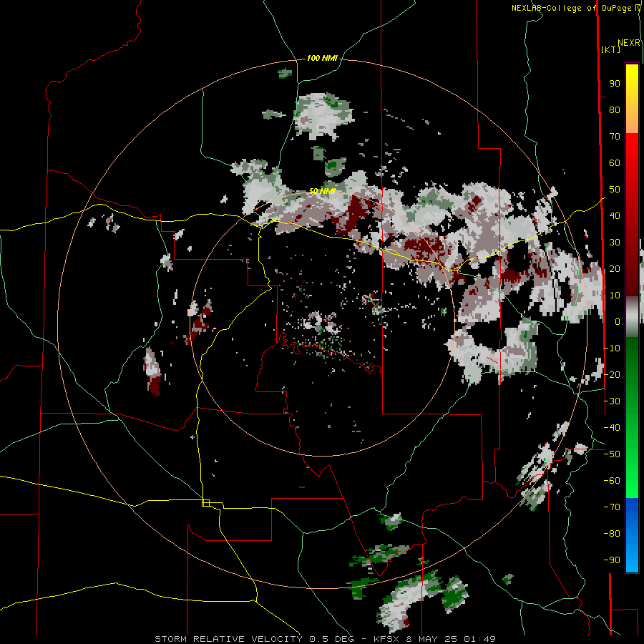This screenshot has height=644, width=644.
Task: Click the -50 value on the velocity scale
Action: 612,454
